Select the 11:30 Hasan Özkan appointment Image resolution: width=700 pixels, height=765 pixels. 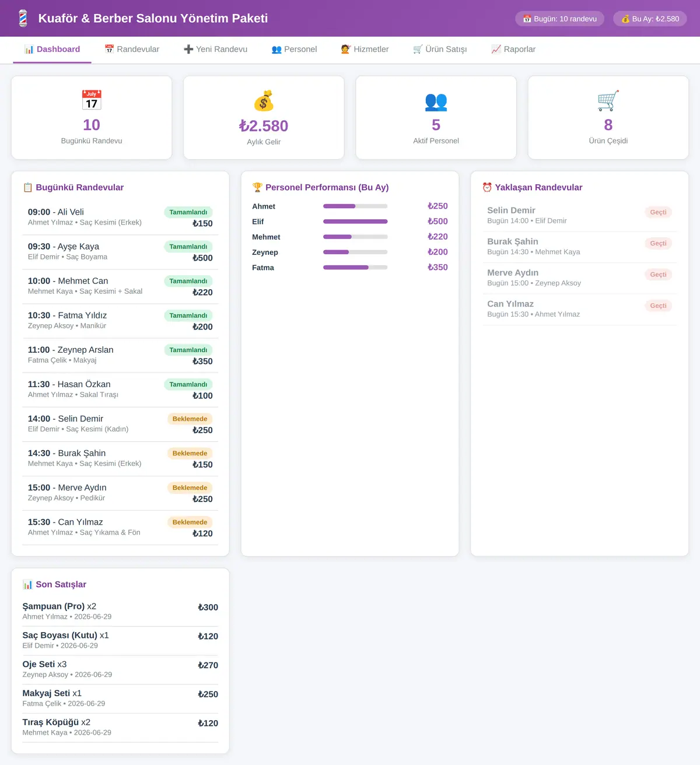120,389
